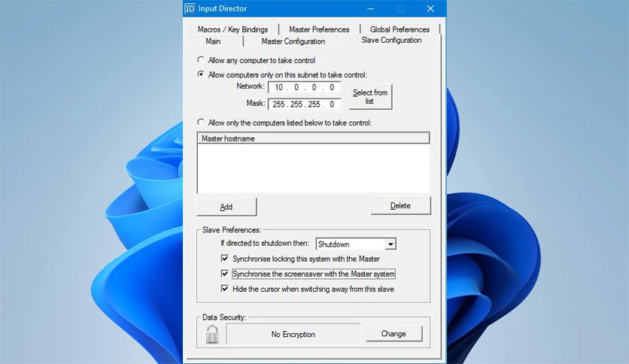Click the Slave Configuration tab

coord(391,40)
